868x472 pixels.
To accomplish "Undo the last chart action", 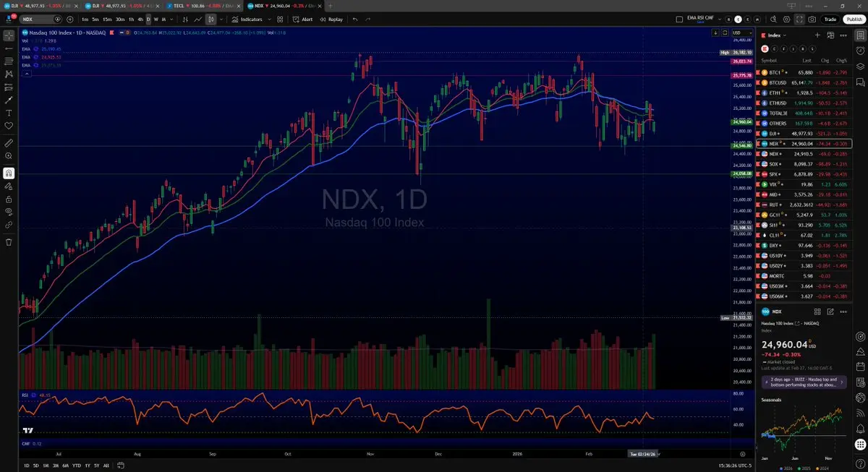I will (x=355, y=20).
